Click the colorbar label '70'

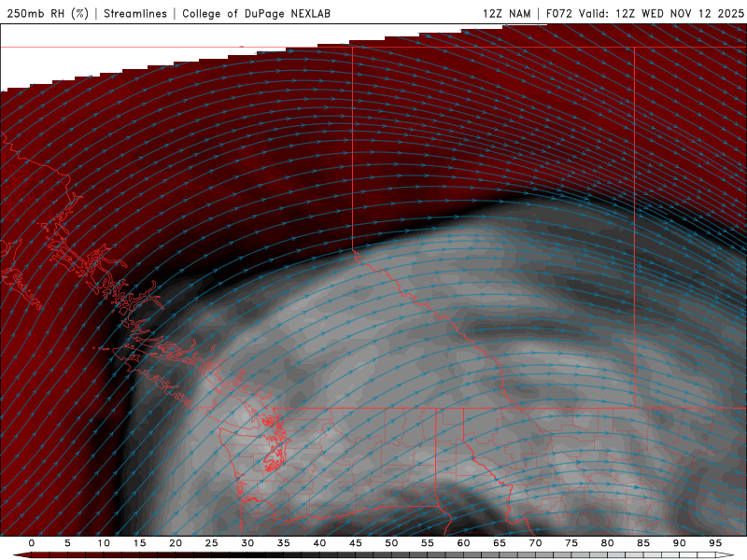[x=535, y=543]
